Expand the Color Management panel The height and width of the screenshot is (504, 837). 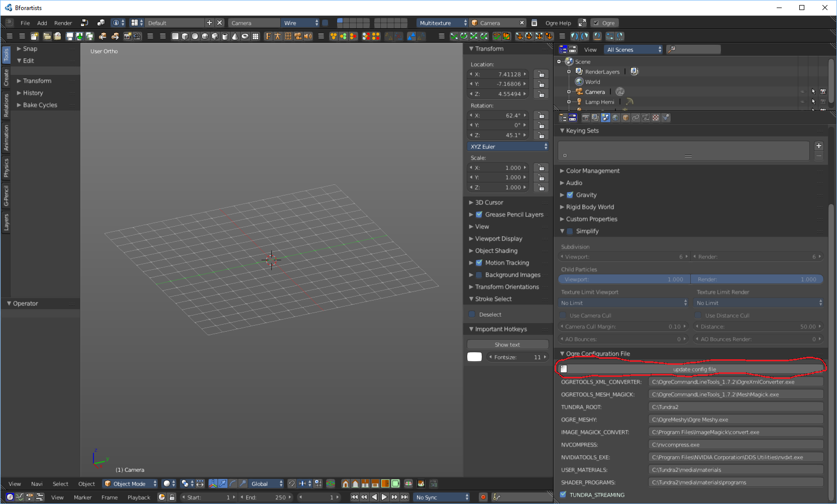pos(592,171)
